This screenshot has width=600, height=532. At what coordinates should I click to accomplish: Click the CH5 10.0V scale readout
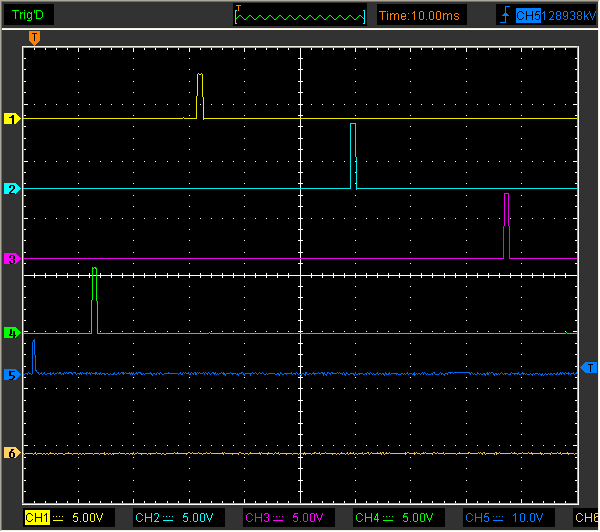[x=509, y=518]
